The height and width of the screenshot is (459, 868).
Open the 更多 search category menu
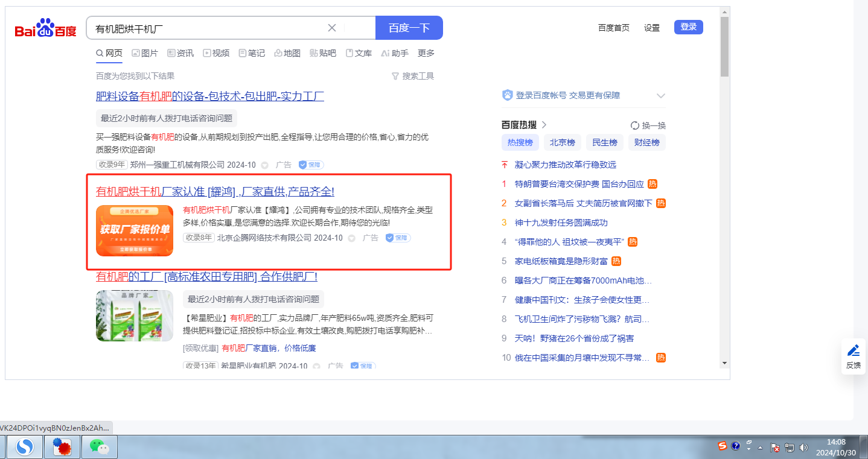point(426,53)
